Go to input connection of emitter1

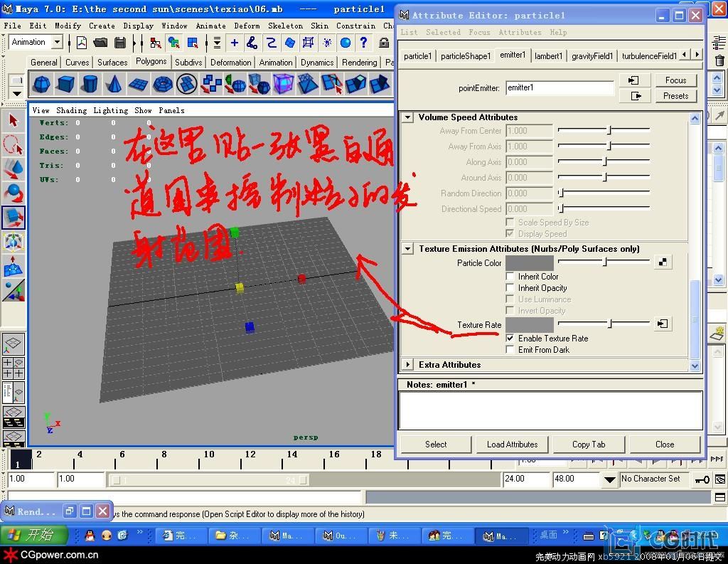click(x=633, y=80)
